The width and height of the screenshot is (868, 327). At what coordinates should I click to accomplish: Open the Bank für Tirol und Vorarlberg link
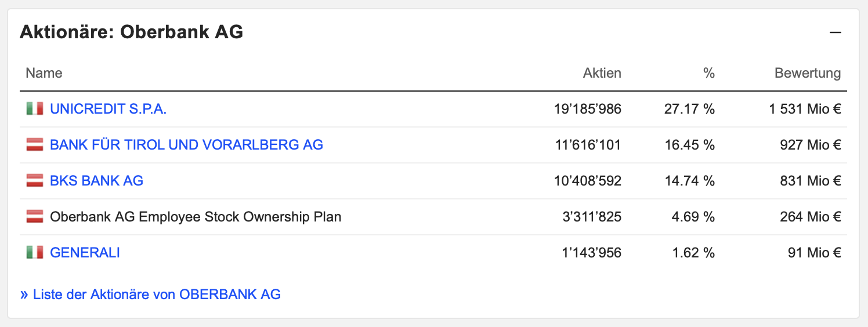point(186,145)
